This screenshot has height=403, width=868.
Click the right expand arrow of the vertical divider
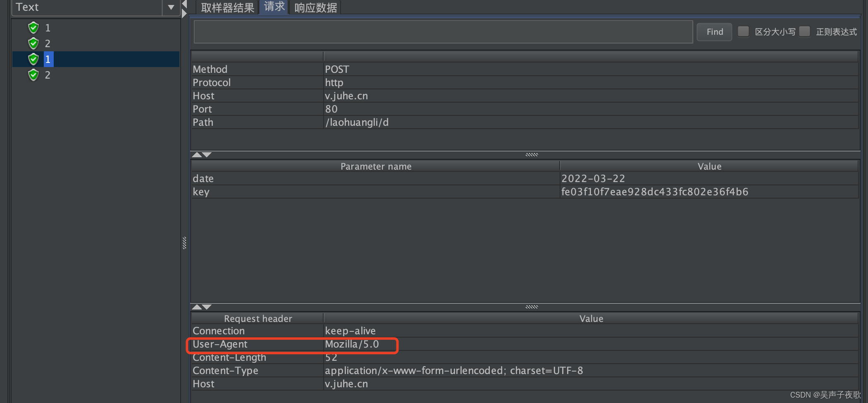[184, 14]
